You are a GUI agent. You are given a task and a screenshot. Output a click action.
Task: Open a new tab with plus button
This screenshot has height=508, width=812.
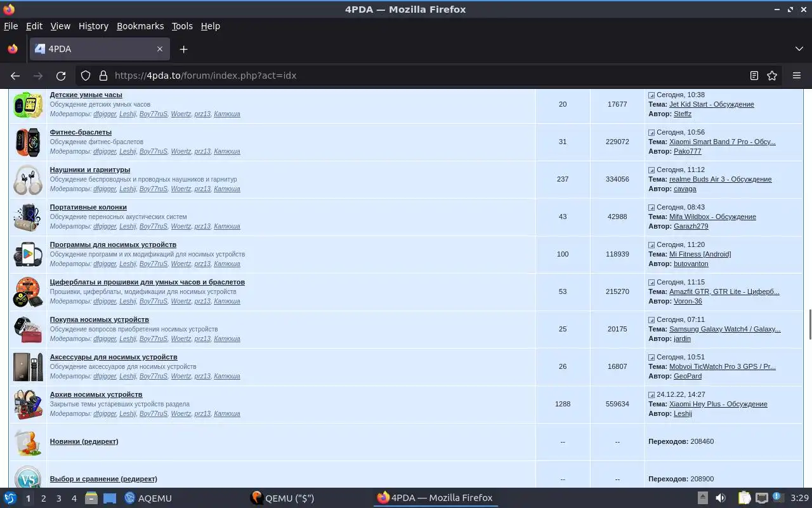pyautogui.click(x=183, y=49)
